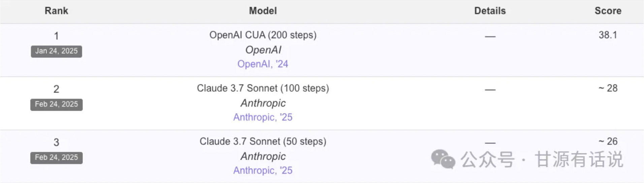Click the details dash in OpenAI CUA row

(x=490, y=36)
